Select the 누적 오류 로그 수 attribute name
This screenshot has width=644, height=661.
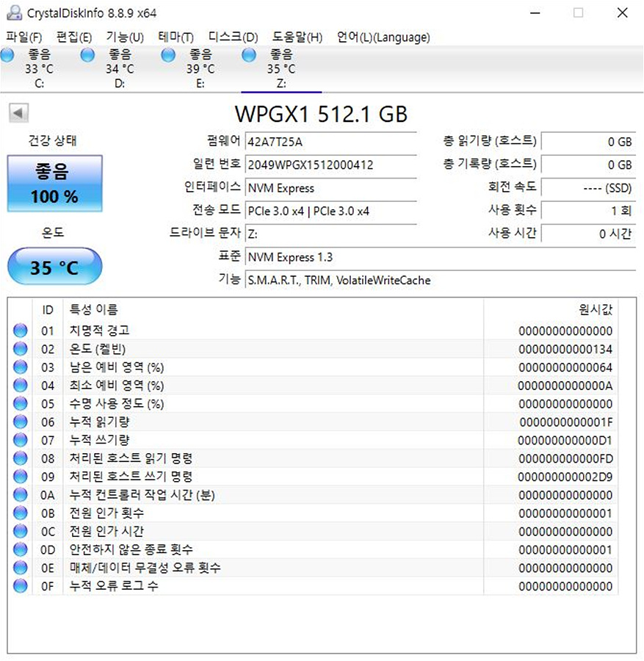click(114, 586)
